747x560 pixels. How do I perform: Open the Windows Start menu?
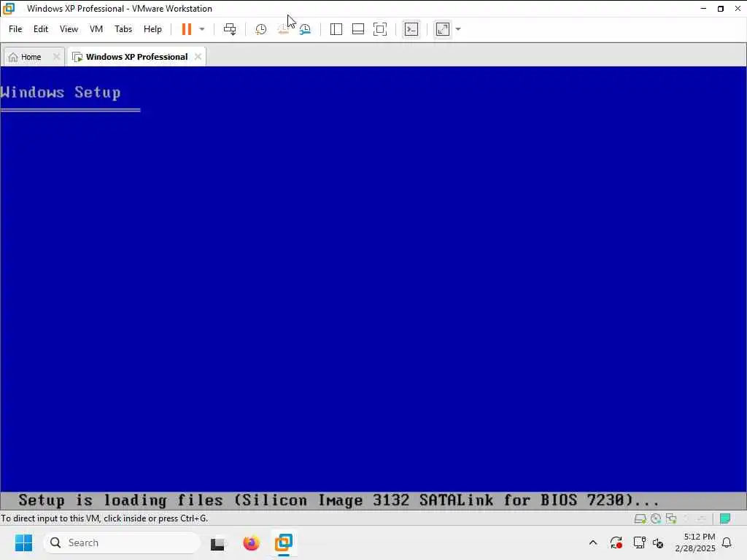point(23,542)
